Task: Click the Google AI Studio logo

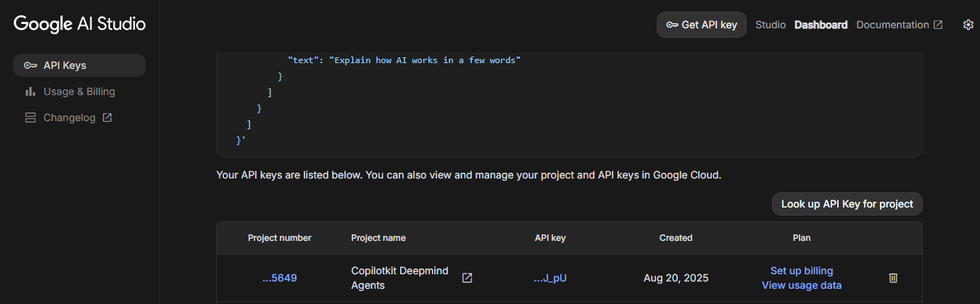Action: tap(80, 24)
